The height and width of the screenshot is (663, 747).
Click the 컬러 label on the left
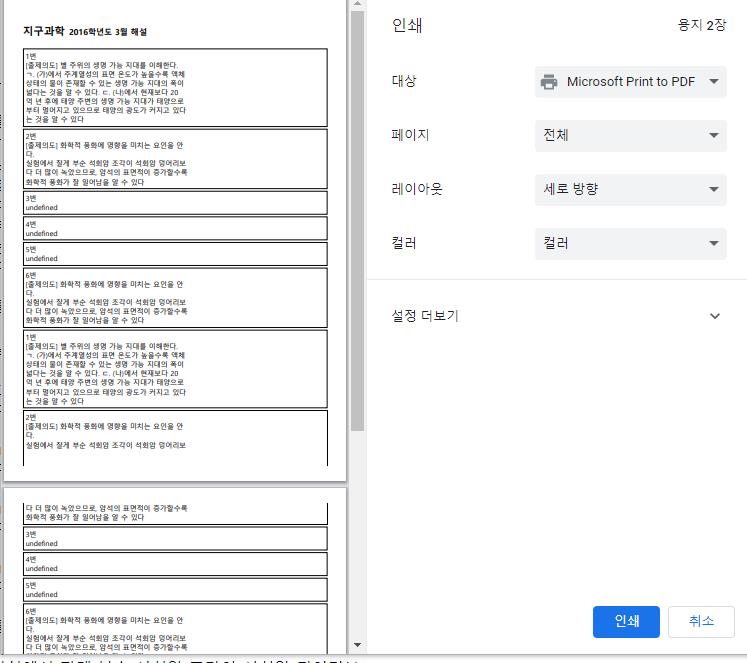[x=404, y=243]
